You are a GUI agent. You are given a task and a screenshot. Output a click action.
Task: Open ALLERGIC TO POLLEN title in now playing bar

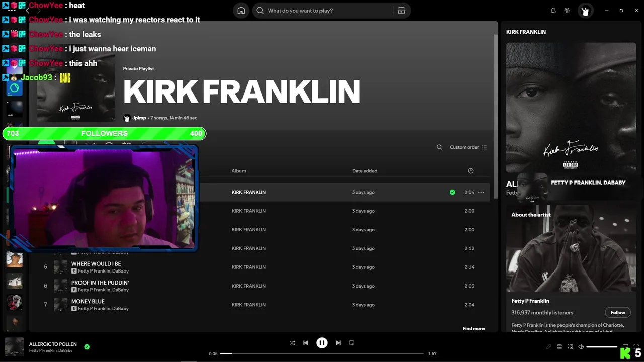(x=53, y=344)
